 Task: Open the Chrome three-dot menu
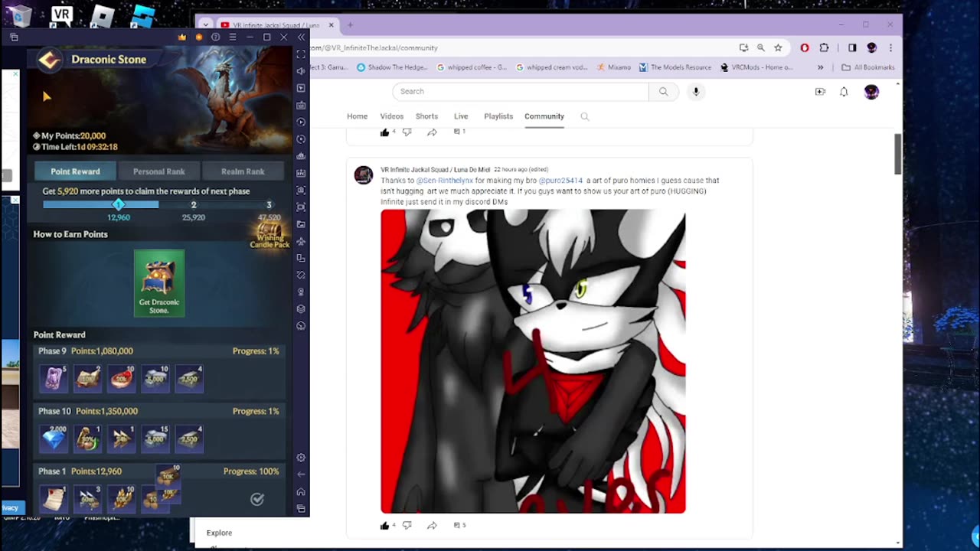890,47
